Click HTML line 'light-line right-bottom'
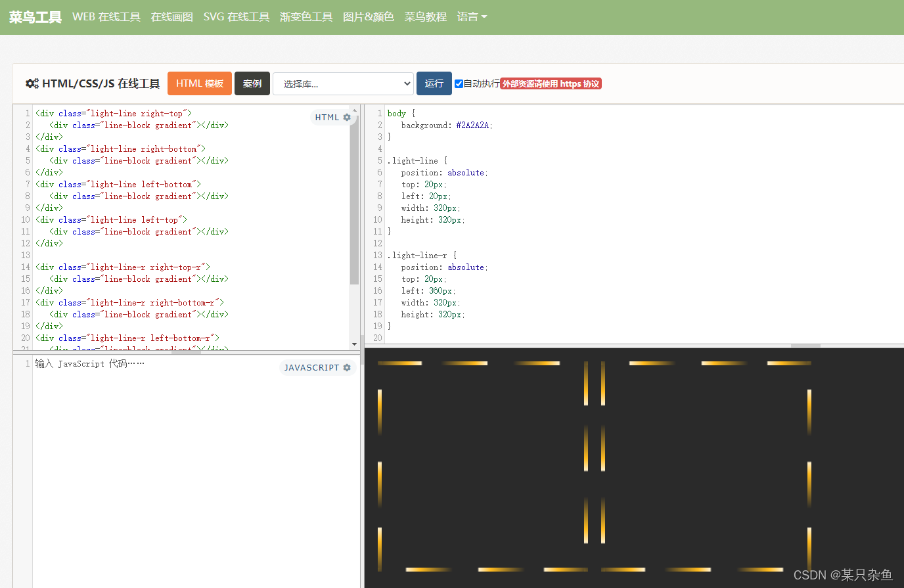The width and height of the screenshot is (904, 588). point(121,148)
